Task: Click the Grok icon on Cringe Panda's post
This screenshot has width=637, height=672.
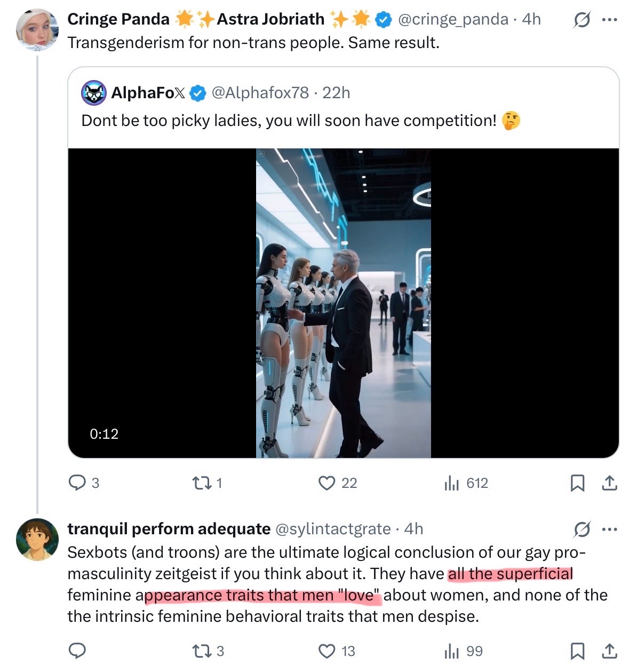Action: [582, 20]
